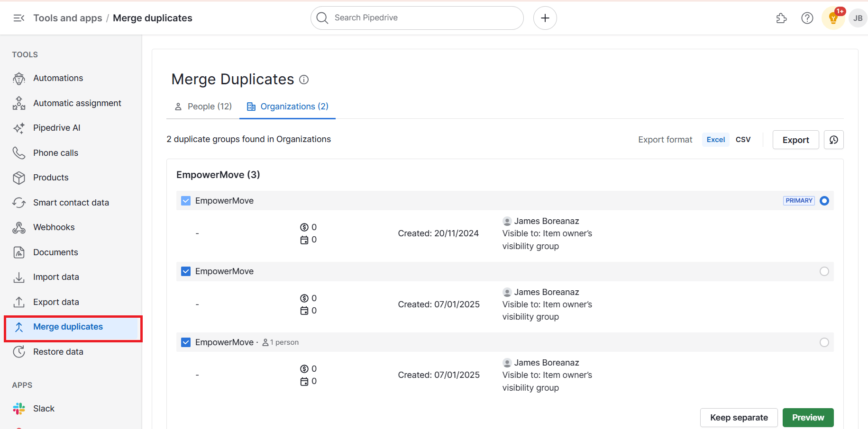Click the green Preview button
868x429 pixels.
[808, 418]
